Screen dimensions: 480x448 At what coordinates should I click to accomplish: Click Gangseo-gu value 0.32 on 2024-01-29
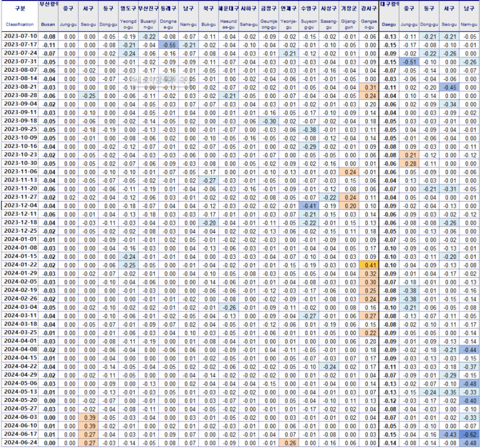coord(369,273)
